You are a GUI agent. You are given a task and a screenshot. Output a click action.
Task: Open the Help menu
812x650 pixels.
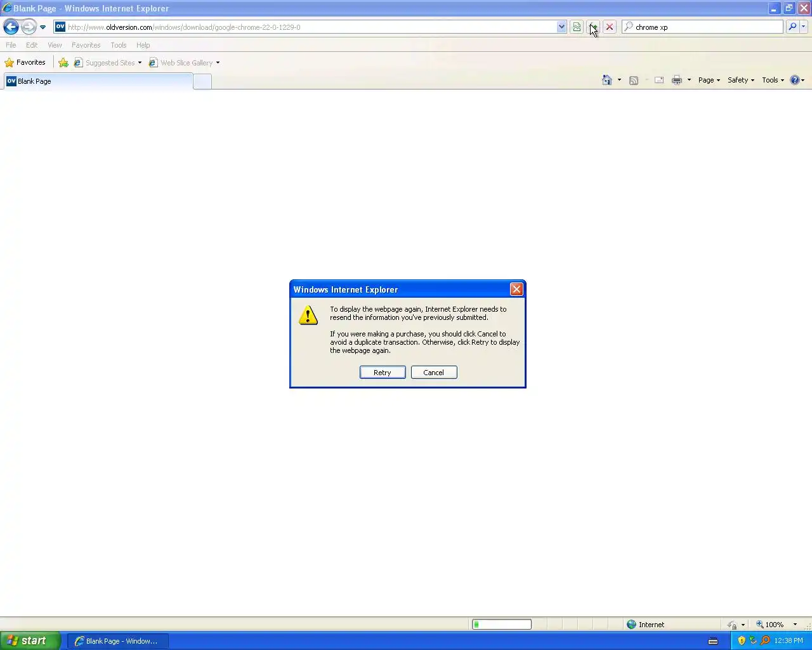coord(143,45)
